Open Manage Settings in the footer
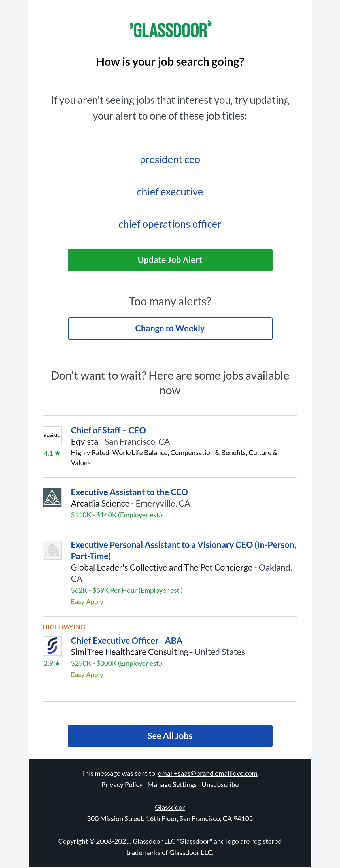340x868 pixels. (172, 785)
